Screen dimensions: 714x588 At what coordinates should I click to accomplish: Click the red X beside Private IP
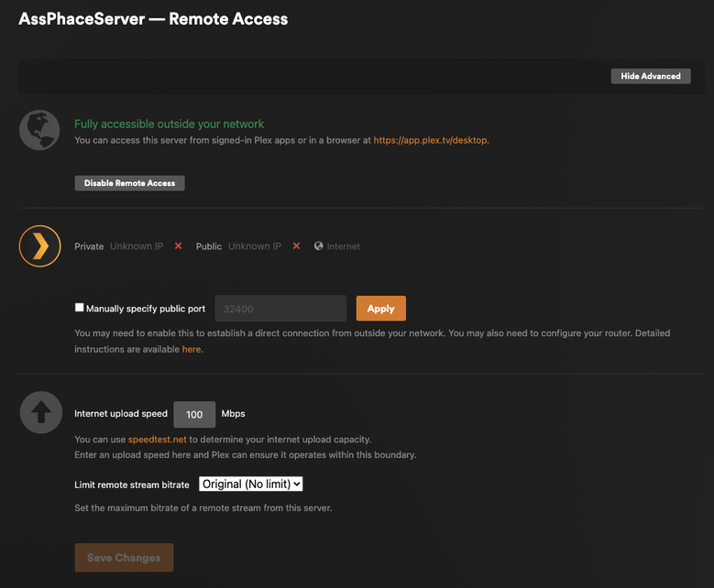click(x=178, y=246)
